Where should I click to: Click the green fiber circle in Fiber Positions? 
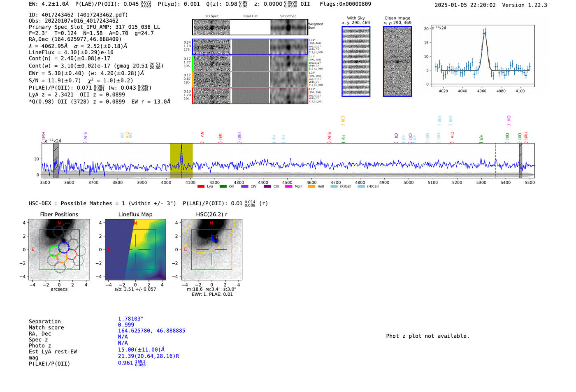pyautogui.click(x=54, y=251)
